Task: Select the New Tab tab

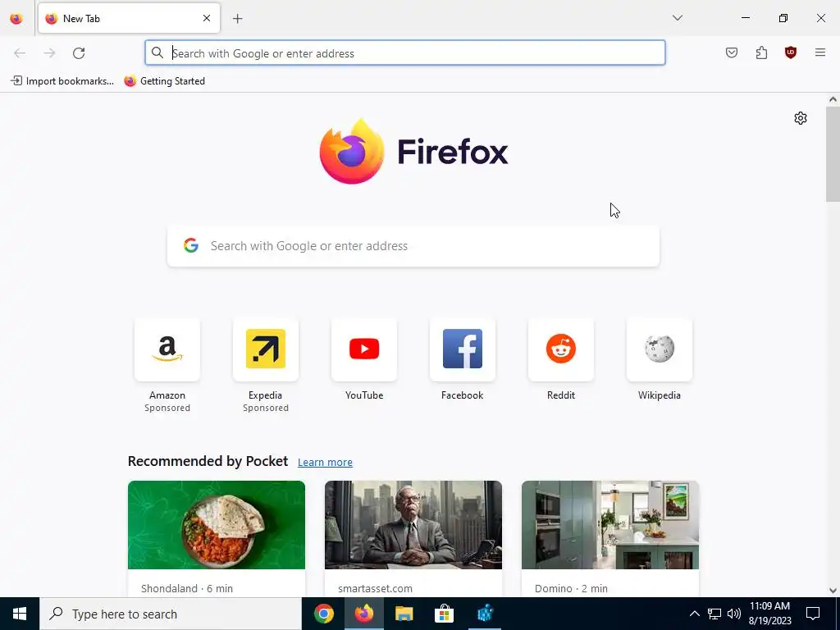Action: click(x=129, y=18)
